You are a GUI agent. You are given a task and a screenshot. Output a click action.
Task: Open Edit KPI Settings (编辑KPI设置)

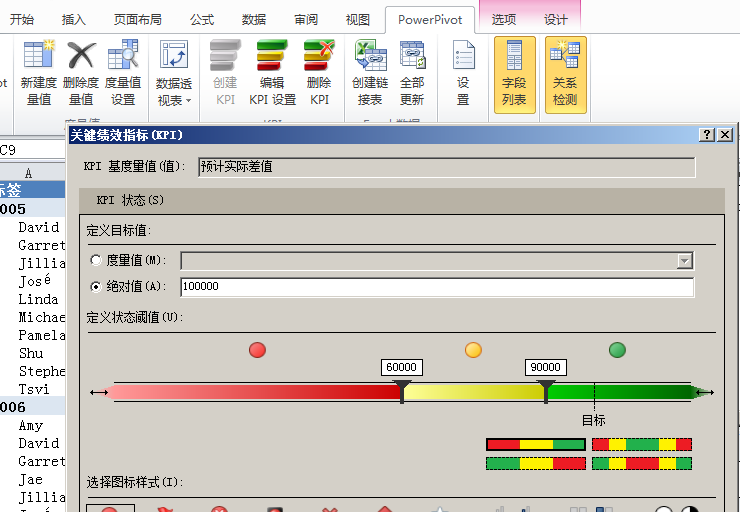pyautogui.click(x=272, y=73)
